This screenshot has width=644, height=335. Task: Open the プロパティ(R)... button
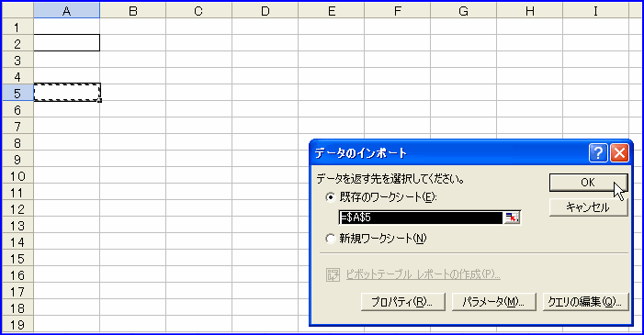(x=403, y=302)
